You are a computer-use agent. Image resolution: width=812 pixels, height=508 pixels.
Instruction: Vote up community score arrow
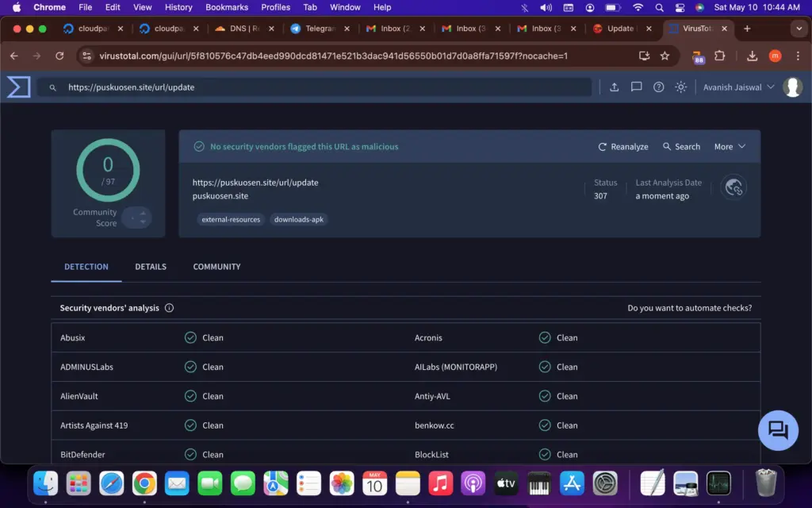coord(143,213)
